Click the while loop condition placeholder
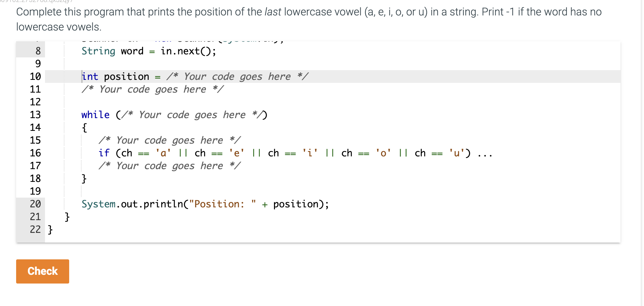644x306 pixels. click(x=192, y=115)
